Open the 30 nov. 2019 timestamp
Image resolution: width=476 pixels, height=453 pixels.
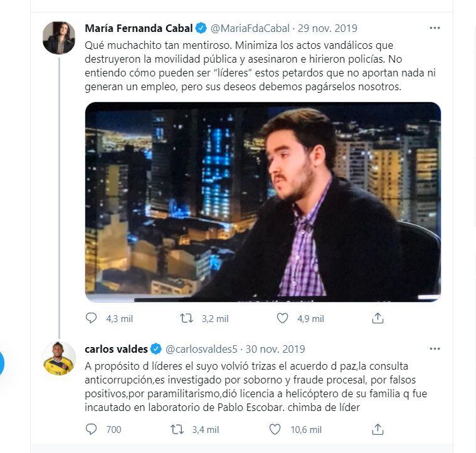pos(275,349)
